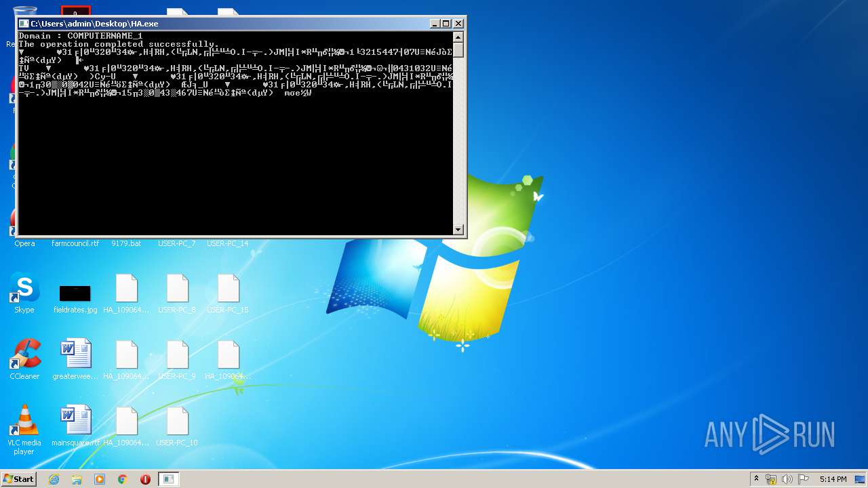The image size is (868, 488).
Task: Switch to HA.exe console taskbar button
Action: point(169,479)
